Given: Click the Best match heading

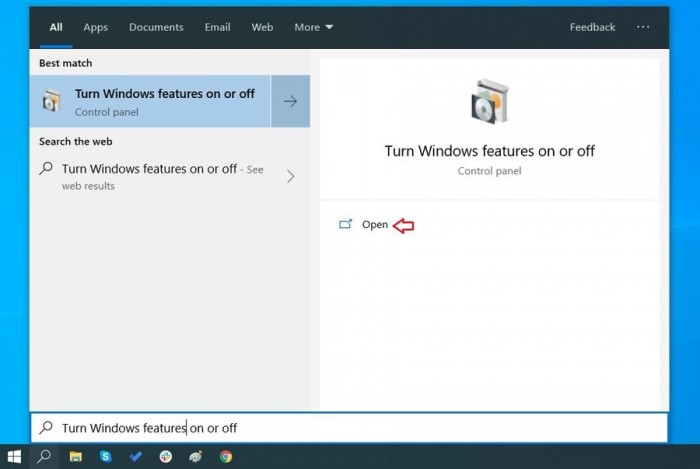Looking at the screenshot, I should click(x=66, y=63).
